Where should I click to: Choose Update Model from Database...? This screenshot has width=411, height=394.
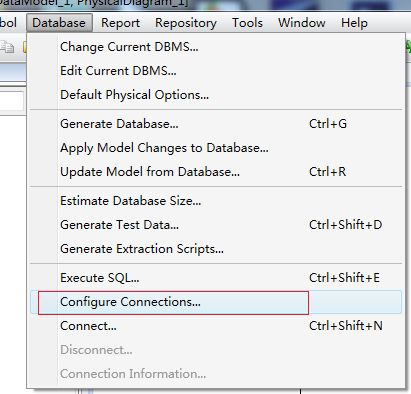pos(216,172)
